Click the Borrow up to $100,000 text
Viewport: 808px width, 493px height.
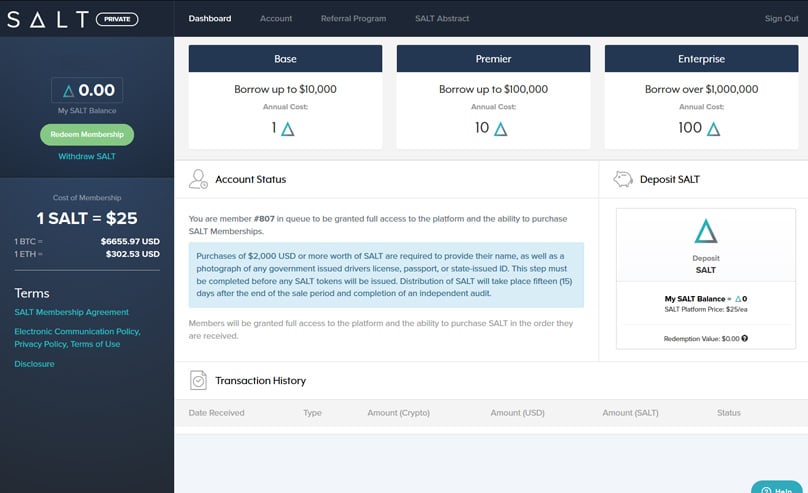click(494, 89)
